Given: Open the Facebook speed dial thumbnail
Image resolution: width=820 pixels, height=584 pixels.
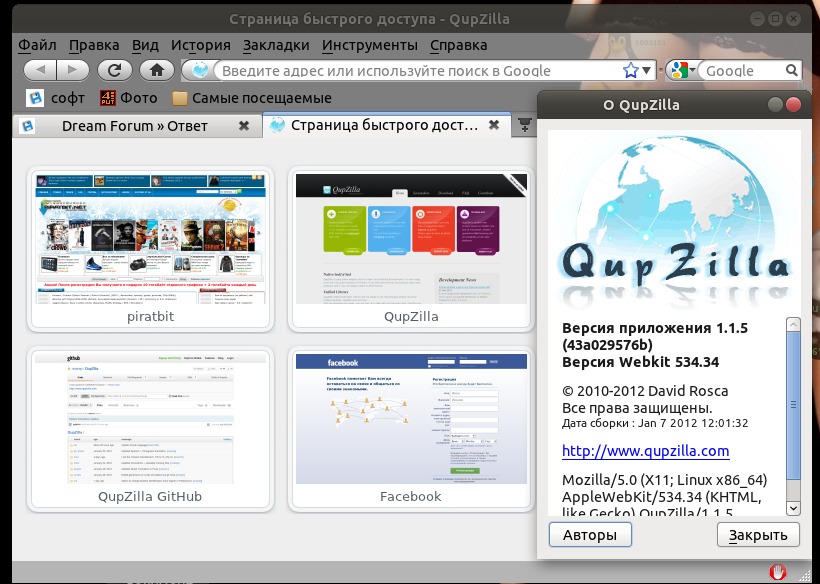Looking at the screenshot, I should point(411,418).
